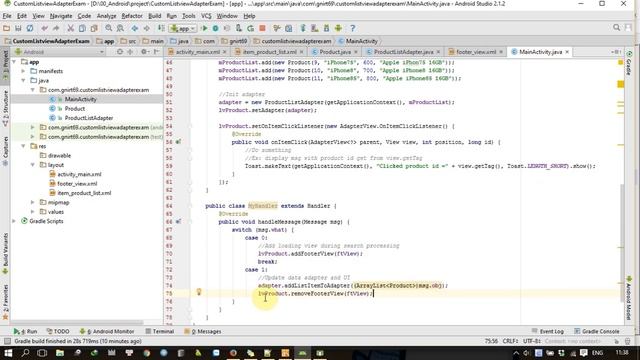Toggle the Captures tool window stripe
This screenshot has width=640, height=360.
coord(5,151)
